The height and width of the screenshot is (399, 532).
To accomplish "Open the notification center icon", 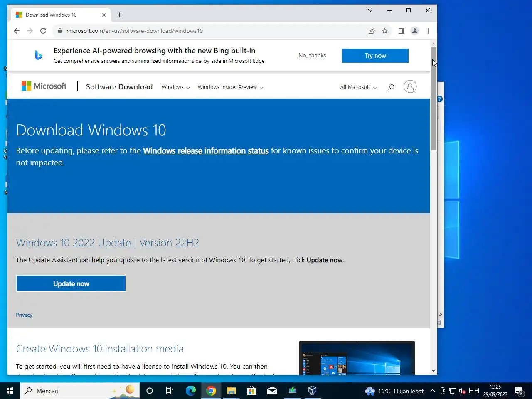I will [x=519, y=391].
